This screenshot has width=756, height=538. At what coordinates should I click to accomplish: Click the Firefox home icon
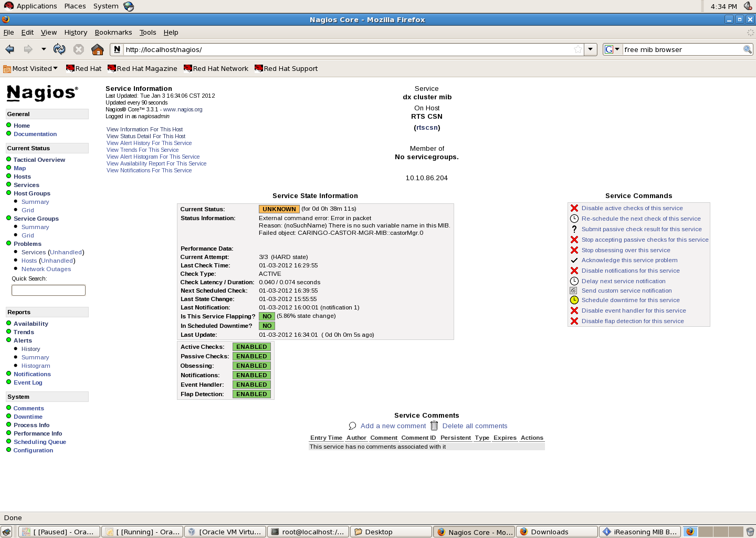(97, 49)
